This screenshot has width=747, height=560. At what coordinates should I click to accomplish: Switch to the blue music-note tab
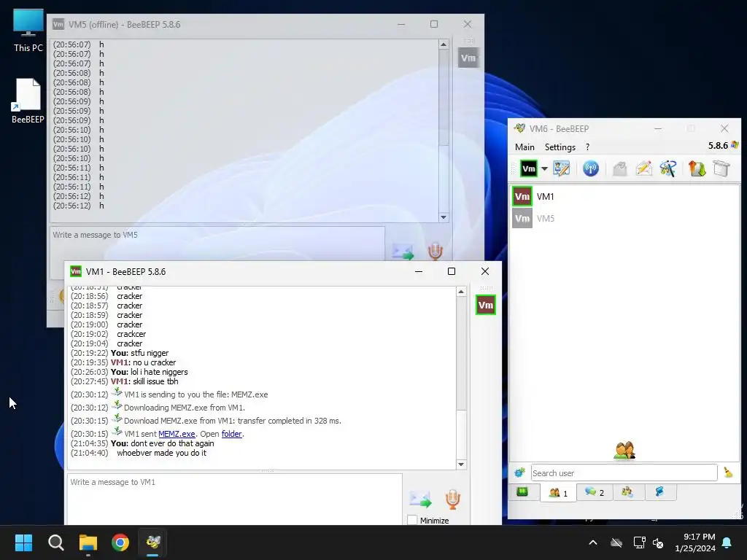[x=659, y=492]
